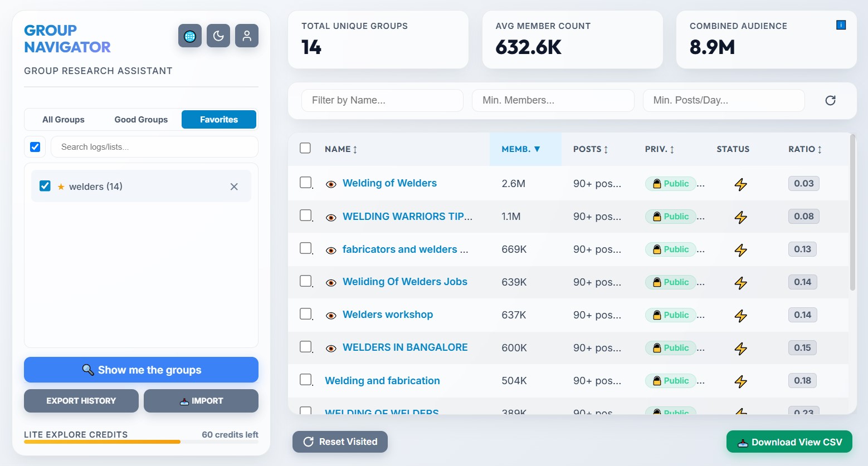Click Public lock badge for Welders workshop
868x466 pixels.
pyautogui.click(x=671, y=315)
